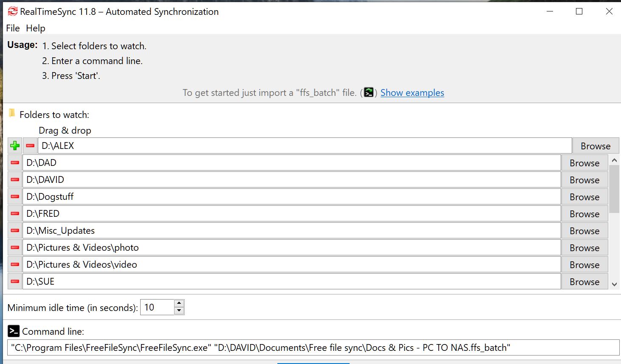Click the Command line terminal icon
621x364 pixels.
tap(14, 331)
